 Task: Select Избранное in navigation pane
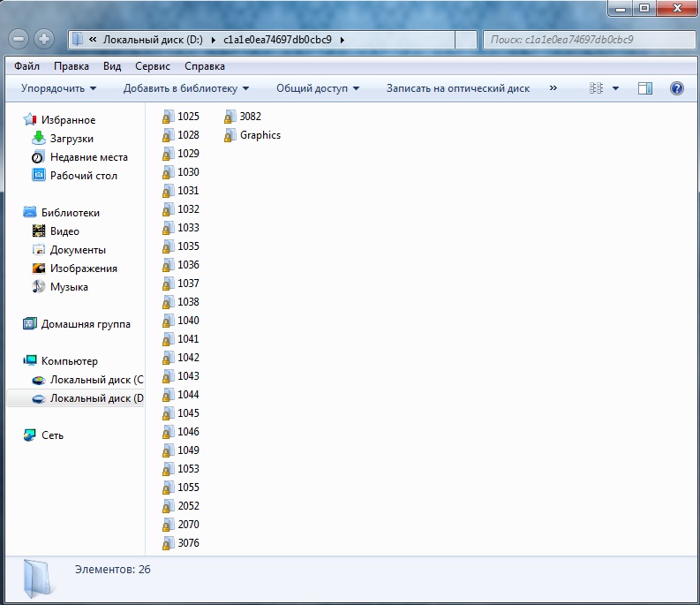[68, 120]
